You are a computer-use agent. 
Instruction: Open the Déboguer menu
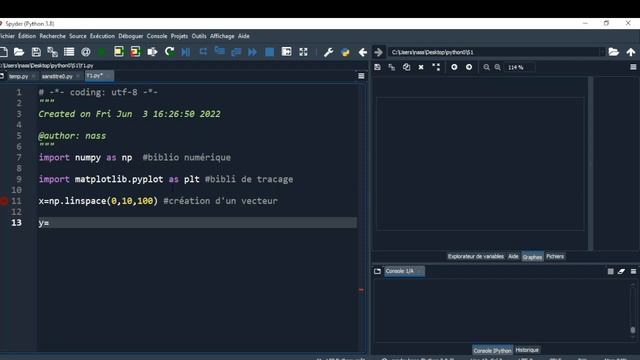(x=131, y=36)
